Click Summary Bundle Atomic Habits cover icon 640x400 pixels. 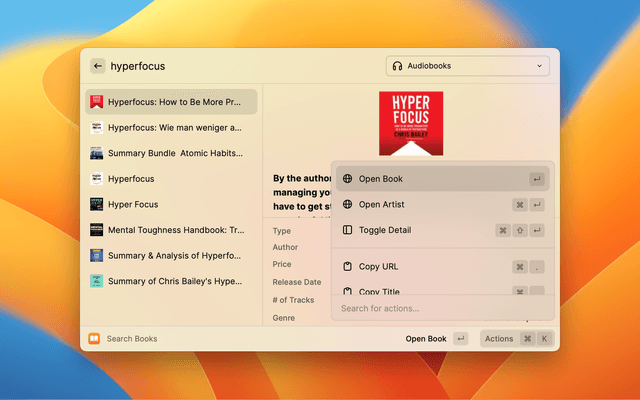point(96,153)
